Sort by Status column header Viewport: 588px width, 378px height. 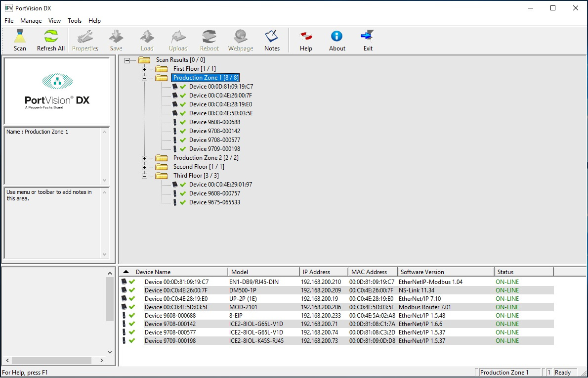[x=524, y=272]
